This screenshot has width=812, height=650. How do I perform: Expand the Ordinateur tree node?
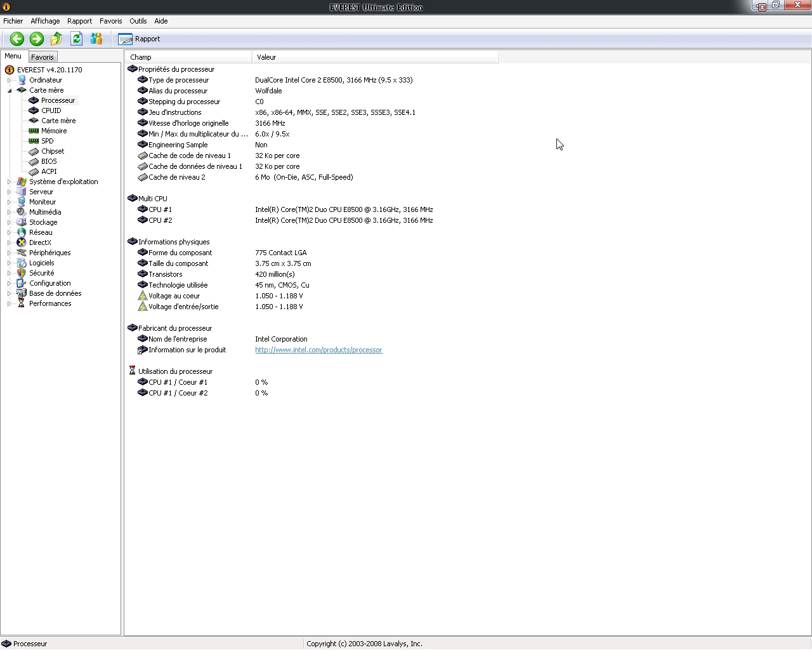[10, 80]
